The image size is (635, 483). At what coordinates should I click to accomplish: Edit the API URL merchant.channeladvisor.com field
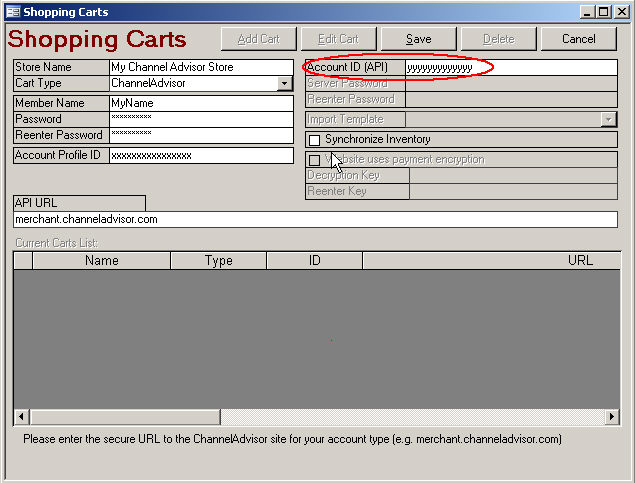click(x=315, y=219)
